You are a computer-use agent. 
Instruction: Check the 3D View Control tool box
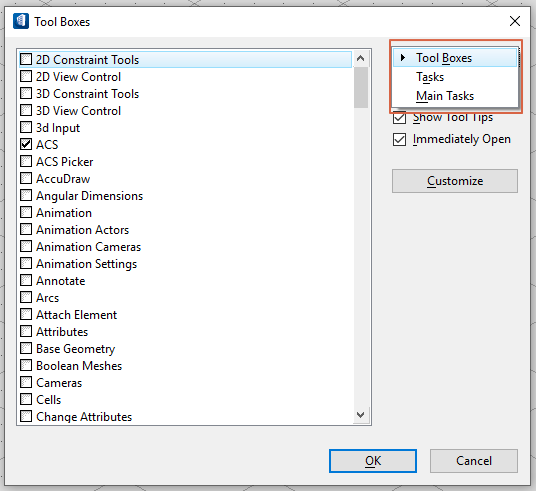26,110
